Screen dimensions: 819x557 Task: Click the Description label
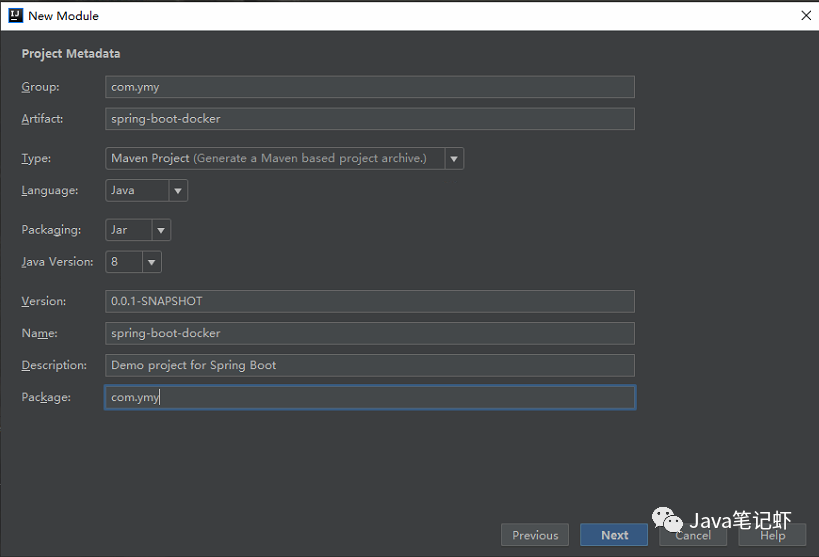tap(54, 365)
